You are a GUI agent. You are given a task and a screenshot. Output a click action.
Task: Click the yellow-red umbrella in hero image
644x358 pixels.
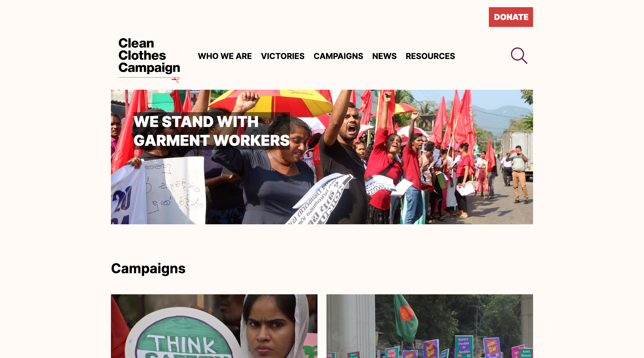pyautogui.click(x=271, y=102)
